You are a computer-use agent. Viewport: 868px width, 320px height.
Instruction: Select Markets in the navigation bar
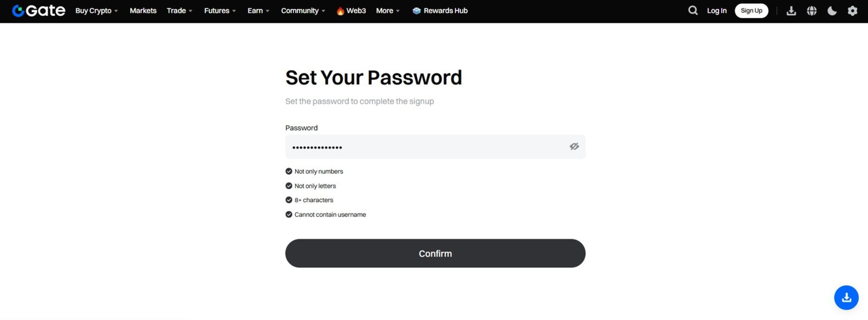point(143,10)
